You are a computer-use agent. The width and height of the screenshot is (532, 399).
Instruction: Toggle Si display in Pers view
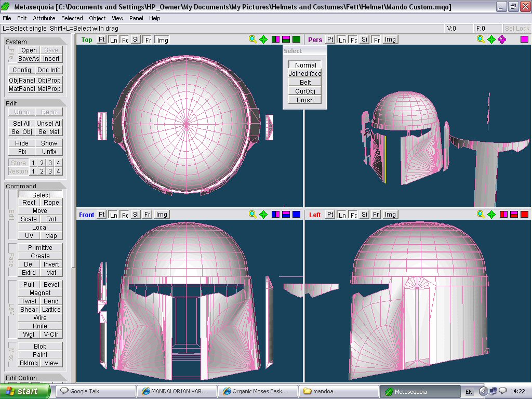point(364,39)
